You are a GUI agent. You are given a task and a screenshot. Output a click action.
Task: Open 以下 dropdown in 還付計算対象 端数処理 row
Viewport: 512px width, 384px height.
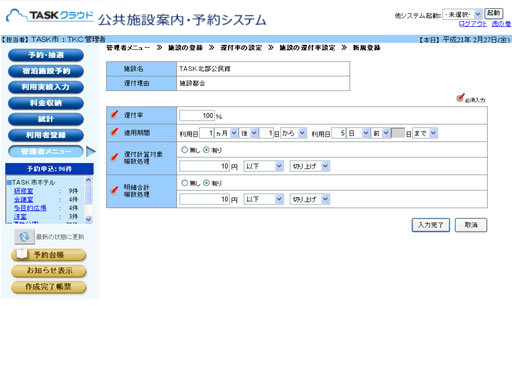point(263,166)
